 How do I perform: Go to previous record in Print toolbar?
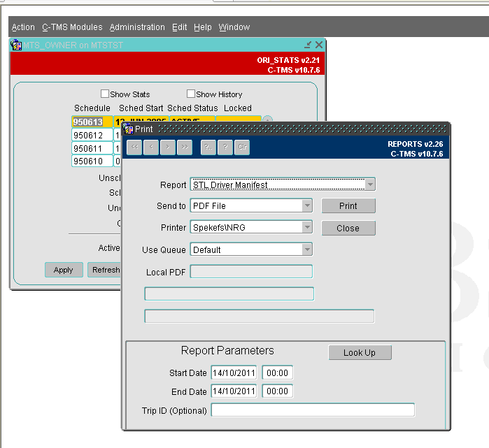coord(151,147)
